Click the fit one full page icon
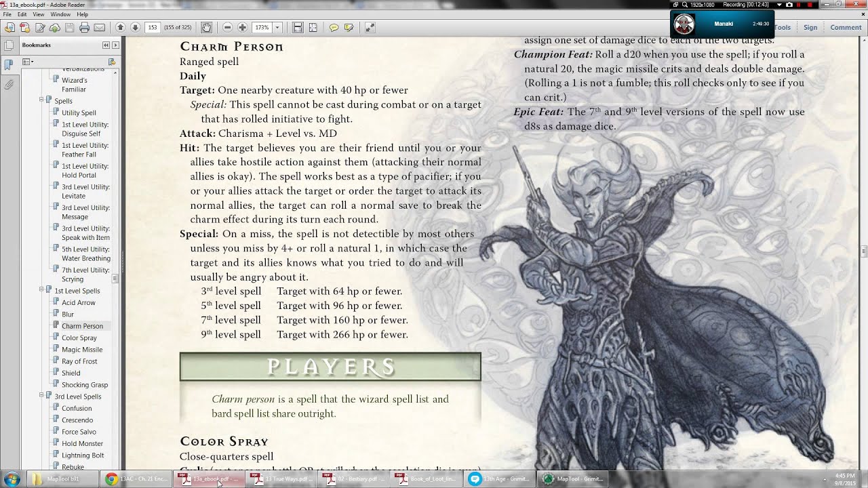The width and height of the screenshot is (868, 488). click(313, 28)
